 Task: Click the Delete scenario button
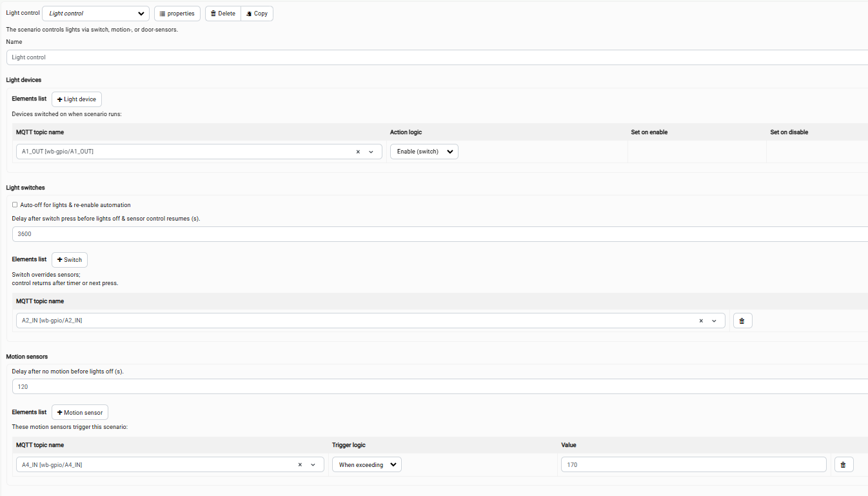(223, 14)
